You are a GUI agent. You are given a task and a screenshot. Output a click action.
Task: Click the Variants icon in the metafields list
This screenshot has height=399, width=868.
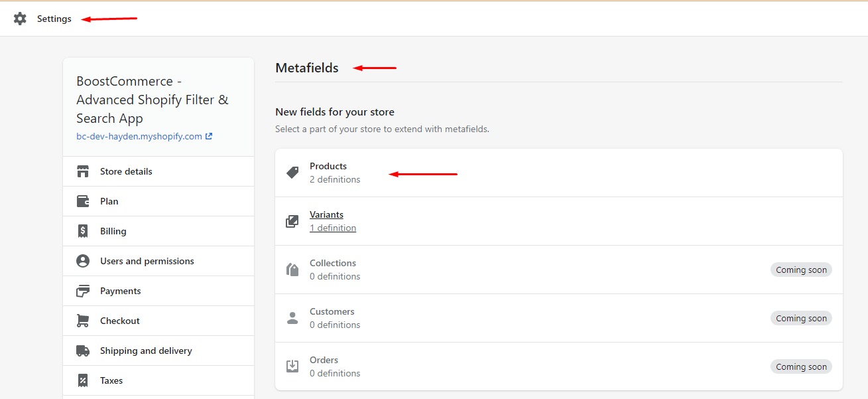coord(292,220)
